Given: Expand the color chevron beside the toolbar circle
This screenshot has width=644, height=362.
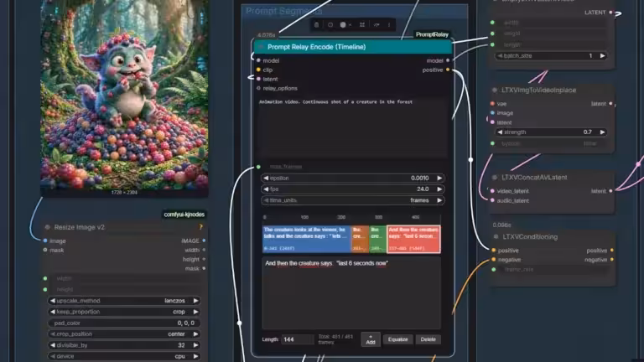Looking at the screenshot, I should [x=350, y=25].
